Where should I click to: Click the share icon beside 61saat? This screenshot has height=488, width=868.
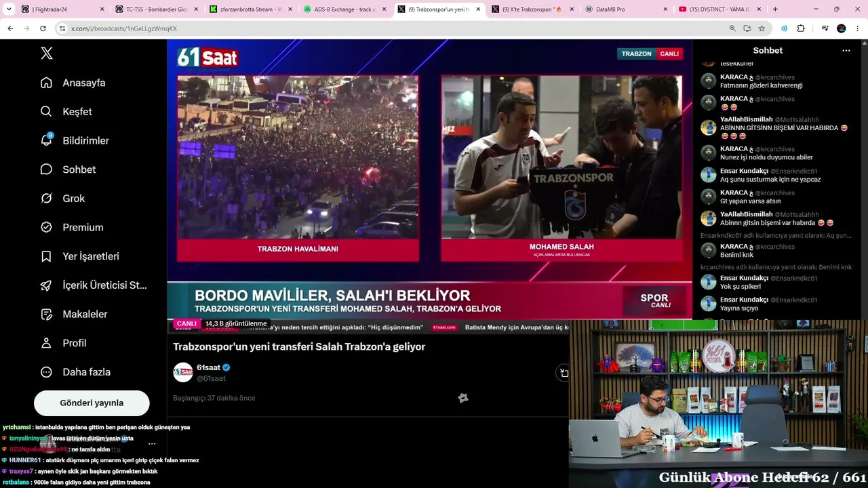pos(563,373)
